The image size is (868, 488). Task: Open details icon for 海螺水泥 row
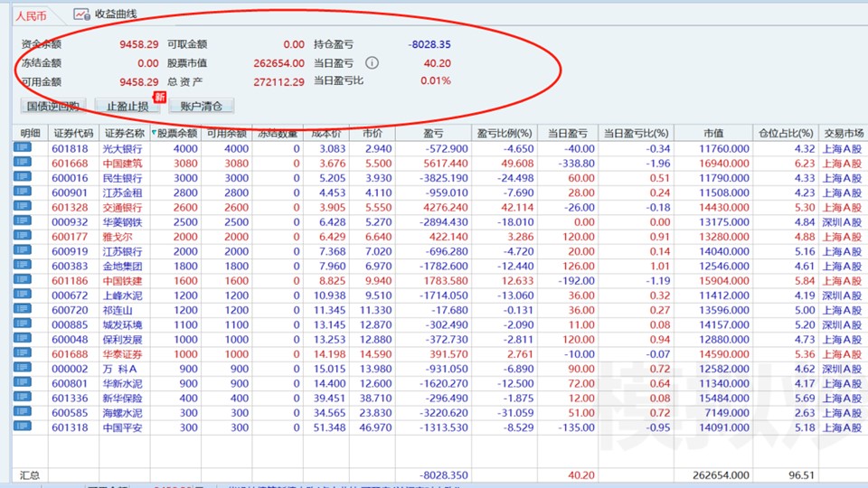(23, 412)
